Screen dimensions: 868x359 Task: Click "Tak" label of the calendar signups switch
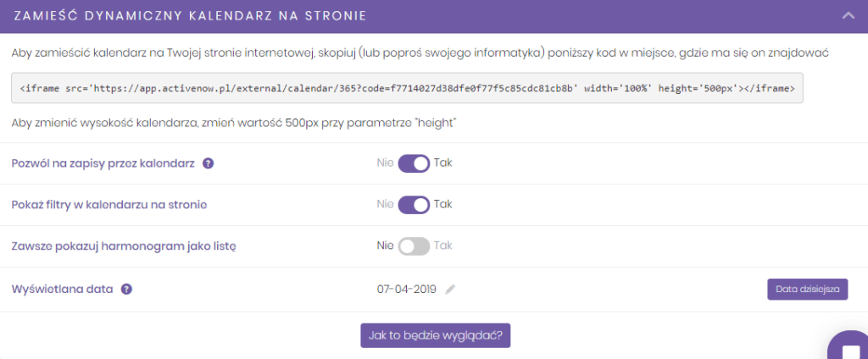point(442,163)
